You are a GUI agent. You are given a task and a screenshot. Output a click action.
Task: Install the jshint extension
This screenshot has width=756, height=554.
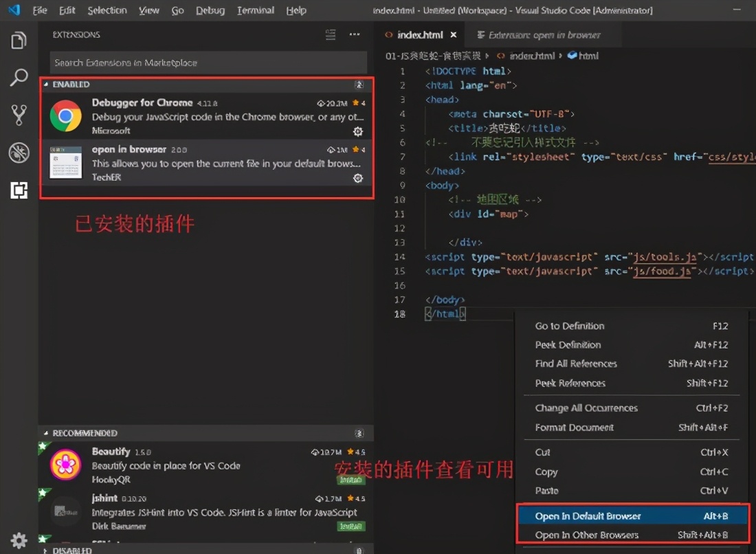tap(351, 527)
